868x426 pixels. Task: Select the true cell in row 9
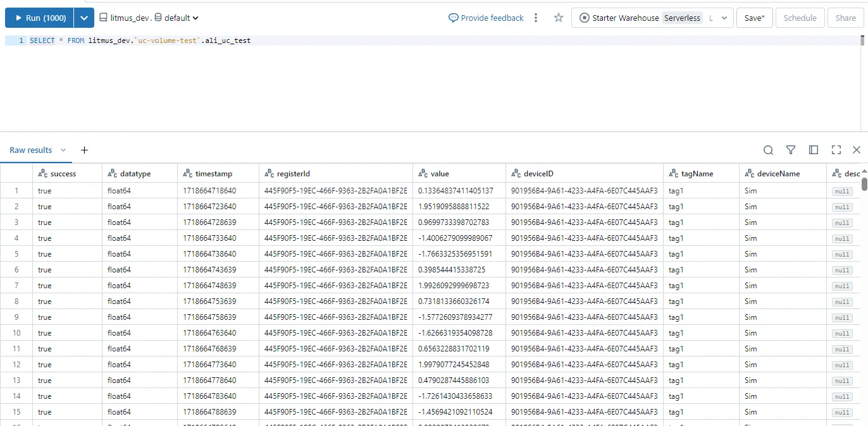click(67, 317)
